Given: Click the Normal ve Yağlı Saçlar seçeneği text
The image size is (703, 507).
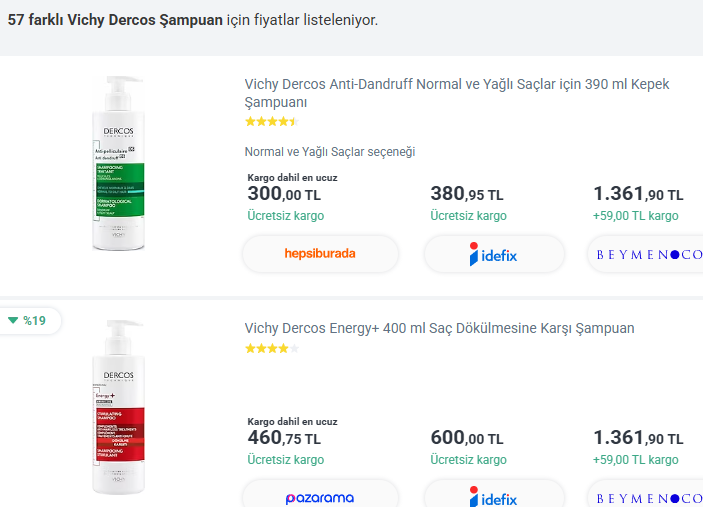Looking at the screenshot, I should (x=330, y=152).
